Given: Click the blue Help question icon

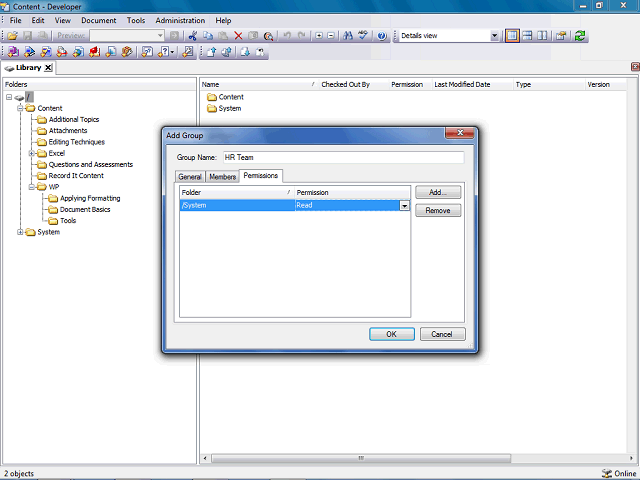Looking at the screenshot, I should tap(382, 36).
